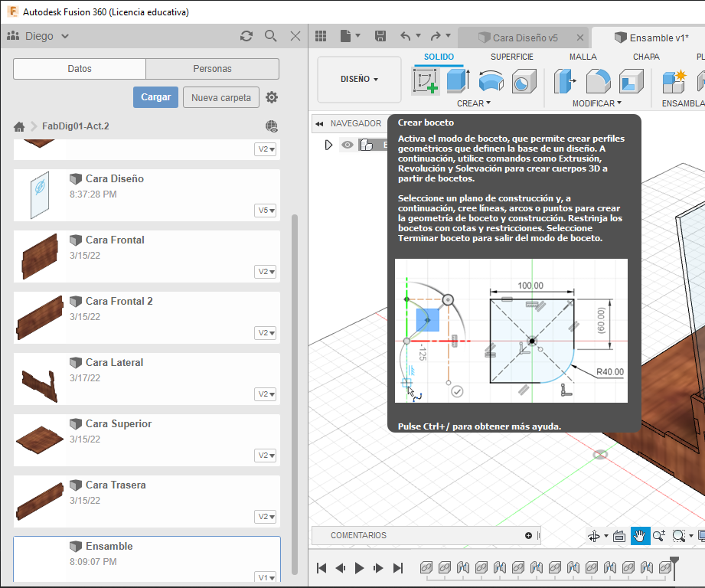The width and height of the screenshot is (705, 588).
Task: Click the Nueva carpeta button
Action: (221, 97)
